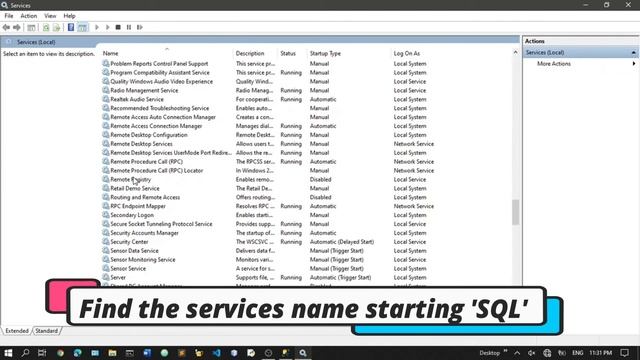This screenshot has width=640, height=360.
Task: Open the blue Help toolbar icon
Action: [x=71, y=27]
